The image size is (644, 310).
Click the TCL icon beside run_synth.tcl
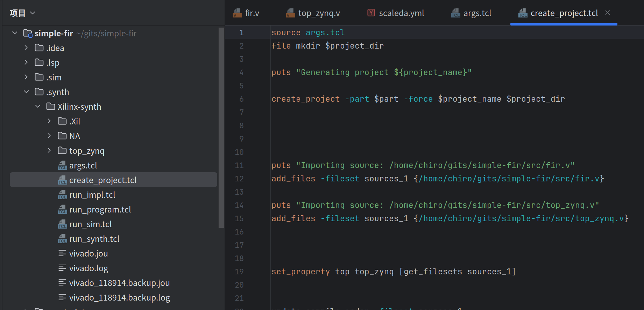point(62,239)
